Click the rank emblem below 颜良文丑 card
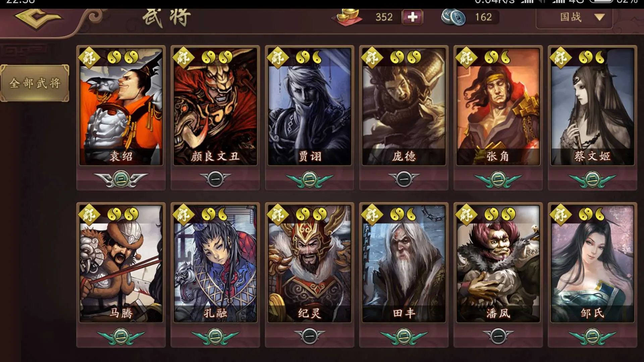 215,179
